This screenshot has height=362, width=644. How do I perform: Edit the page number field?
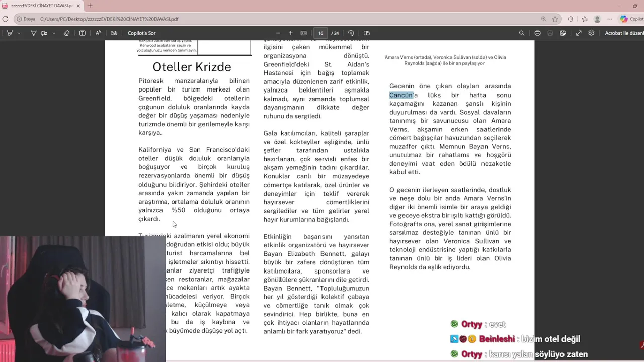[320, 33]
